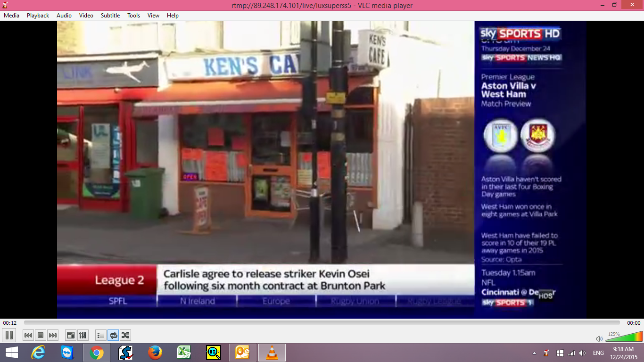Toggle the loop repeat mode button

pos(113,335)
